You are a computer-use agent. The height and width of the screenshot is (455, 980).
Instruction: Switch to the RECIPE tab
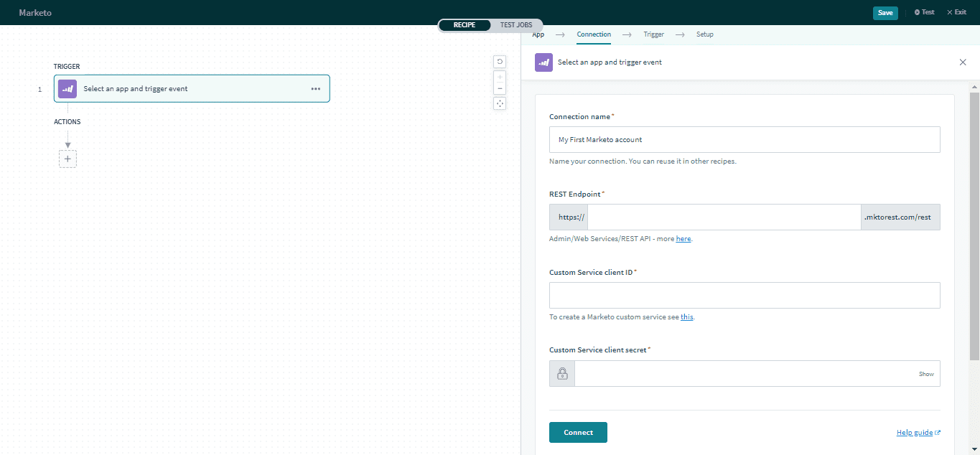[465, 24]
